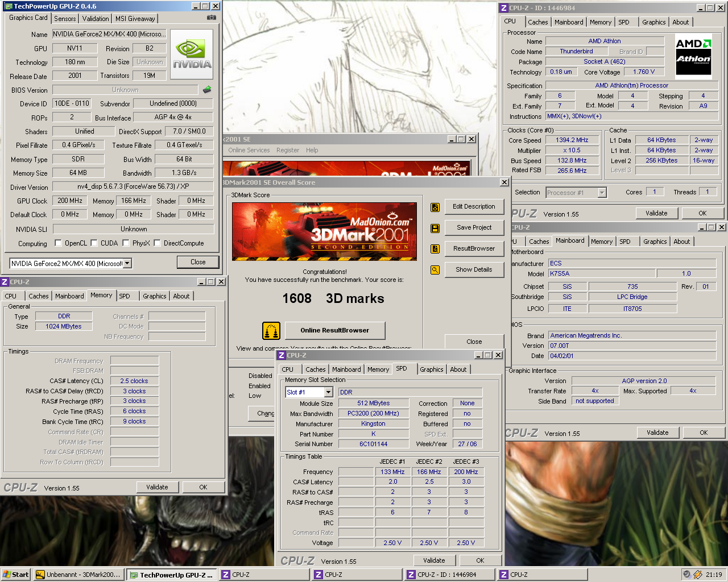Click the second system tray icon beside clock
Screen dimensions: 728x582
pyautogui.click(x=698, y=575)
